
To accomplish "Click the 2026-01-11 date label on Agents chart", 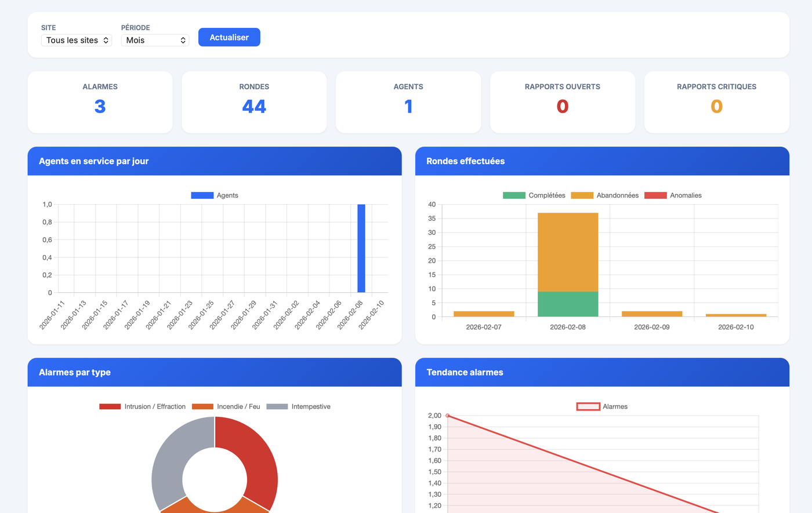I will 53,315.
